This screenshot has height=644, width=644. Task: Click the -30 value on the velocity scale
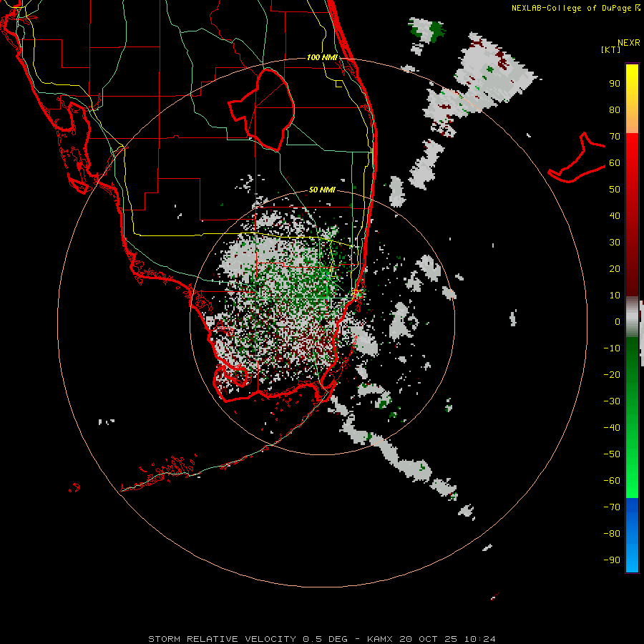(x=612, y=401)
